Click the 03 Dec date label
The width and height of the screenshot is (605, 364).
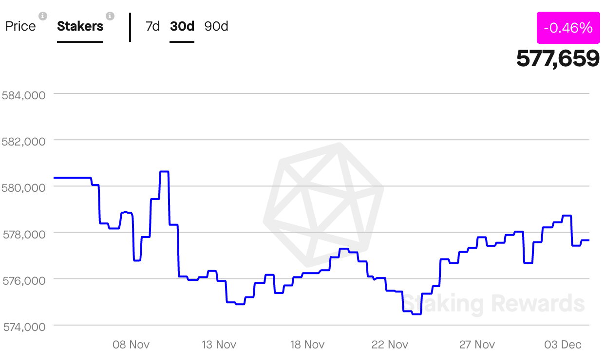pos(563,345)
